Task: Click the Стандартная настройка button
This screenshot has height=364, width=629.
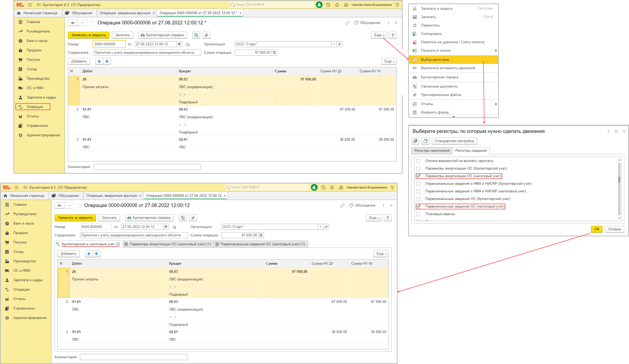Action: pos(454,141)
